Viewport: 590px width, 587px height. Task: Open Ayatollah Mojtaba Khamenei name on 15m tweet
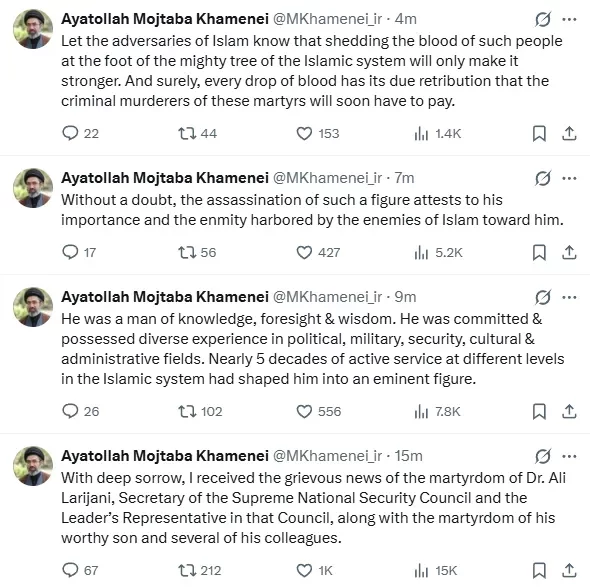[165, 456]
